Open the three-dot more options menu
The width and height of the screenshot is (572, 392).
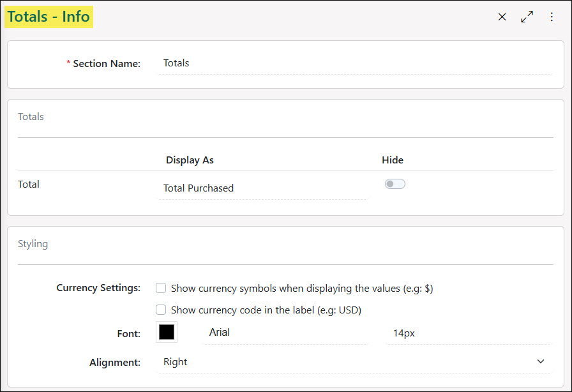pyautogui.click(x=552, y=17)
